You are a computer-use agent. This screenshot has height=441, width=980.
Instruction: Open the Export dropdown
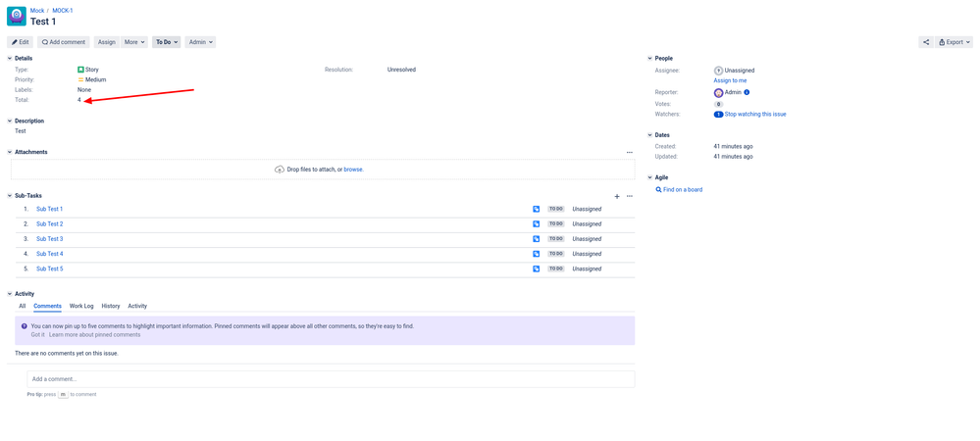(x=954, y=42)
